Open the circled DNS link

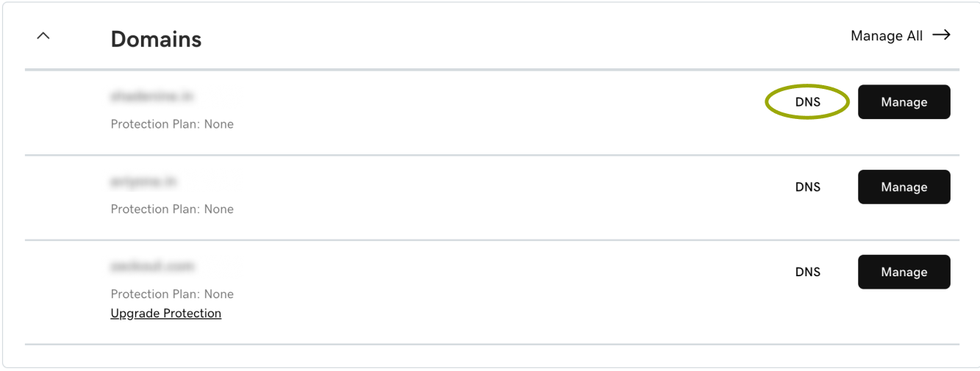[x=807, y=103]
